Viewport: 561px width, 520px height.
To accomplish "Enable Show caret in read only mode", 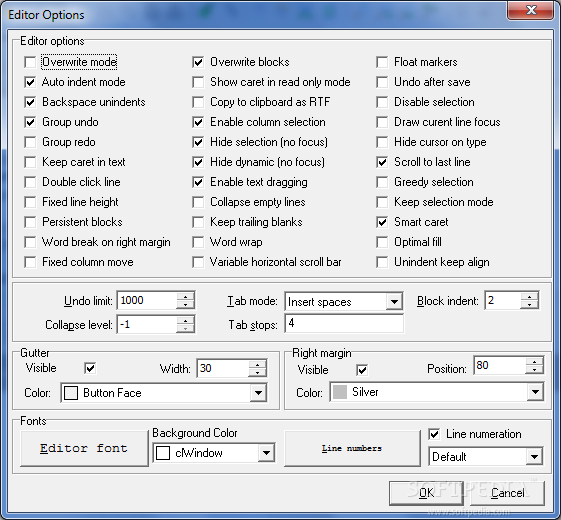I will pyautogui.click(x=198, y=82).
